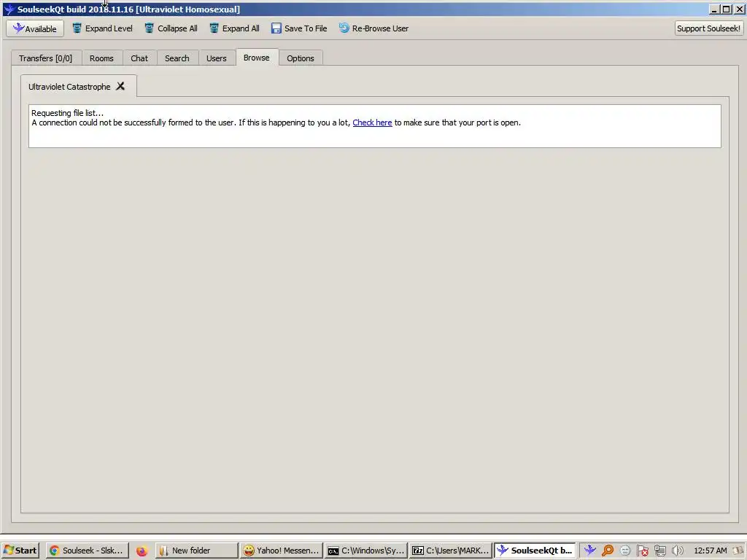The height and width of the screenshot is (560, 747).
Task: Open the Options tab
Action: 300,58
